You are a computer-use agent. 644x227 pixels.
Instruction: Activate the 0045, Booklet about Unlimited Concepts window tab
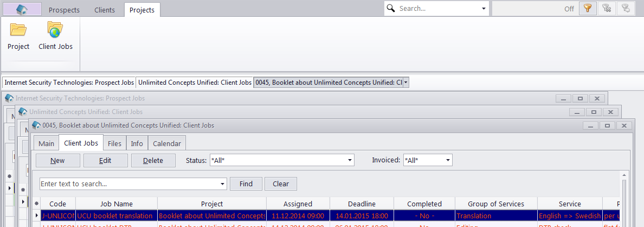(328, 82)
